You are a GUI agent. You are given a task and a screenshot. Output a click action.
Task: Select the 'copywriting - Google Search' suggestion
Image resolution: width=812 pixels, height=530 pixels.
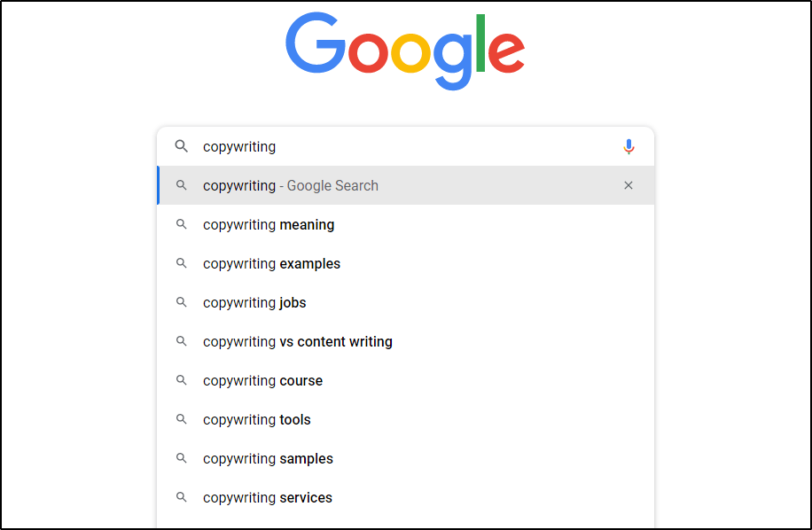click(x=293, y=185)
